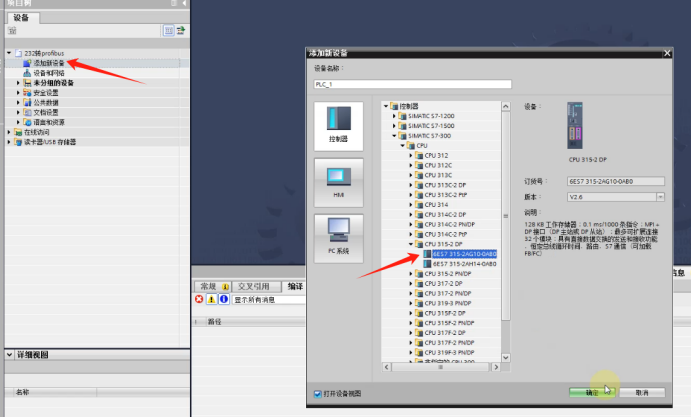The height and width of the screenshot is (418, 692).
Task: Click the device tree scroll up arrow
Action: click(506, 106)
